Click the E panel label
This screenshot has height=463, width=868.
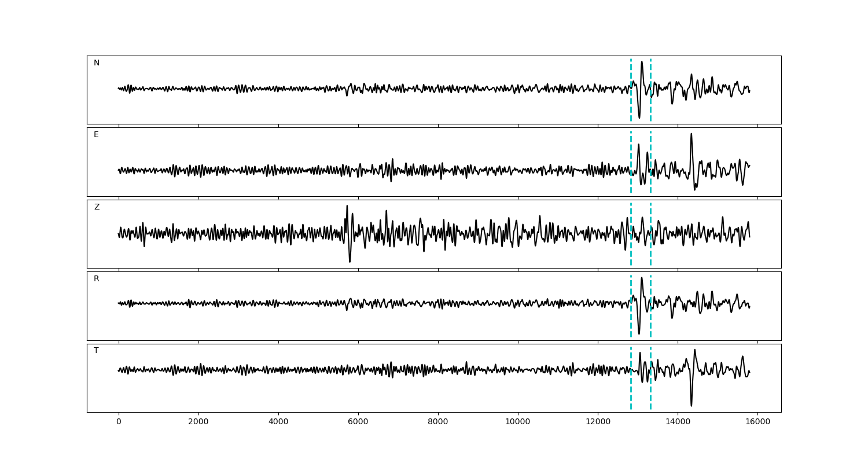[96, 135]
